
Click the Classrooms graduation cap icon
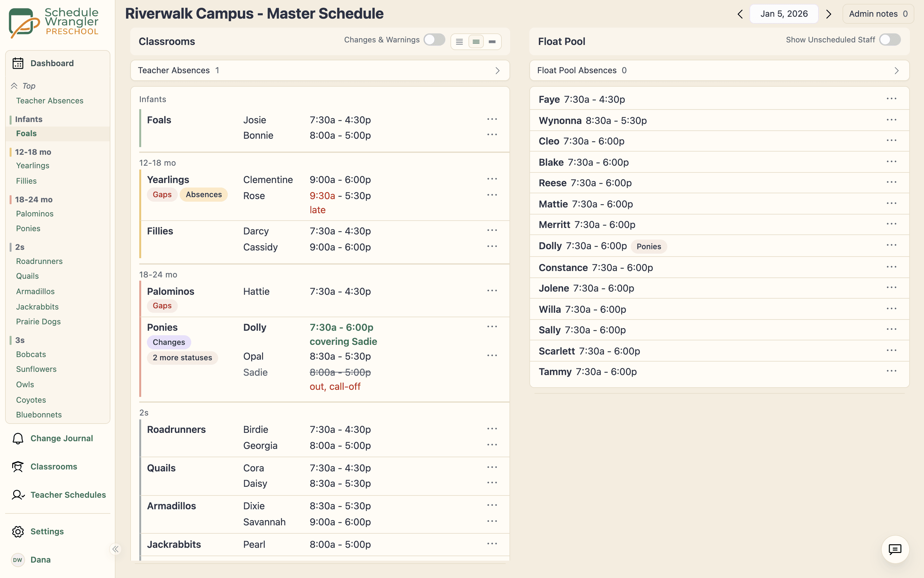click(x=18, y=467)
